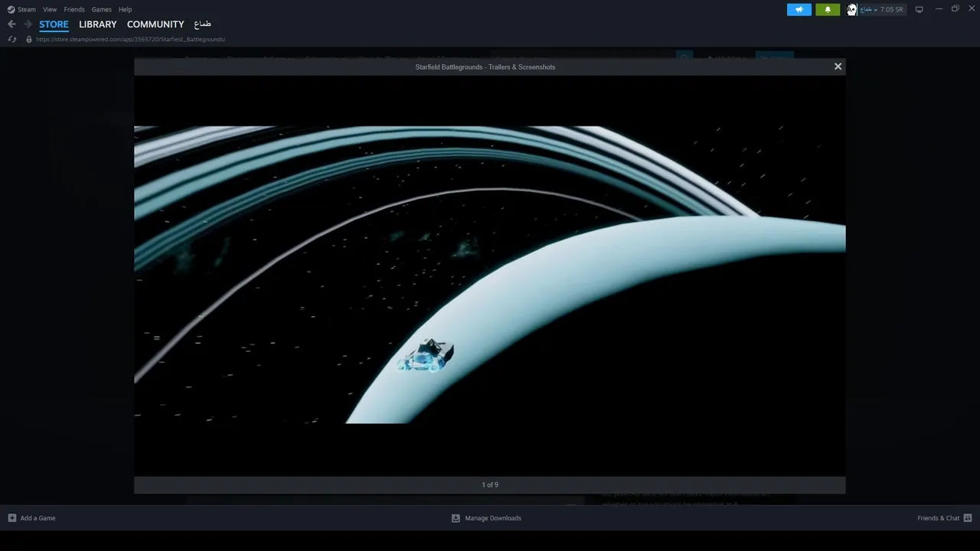Open the View menu

[x=50, y=9]
